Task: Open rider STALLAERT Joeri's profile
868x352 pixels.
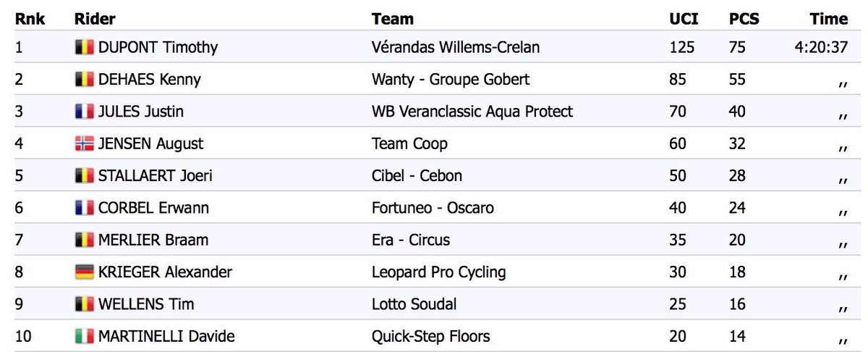Action: (x=156, y=176)
